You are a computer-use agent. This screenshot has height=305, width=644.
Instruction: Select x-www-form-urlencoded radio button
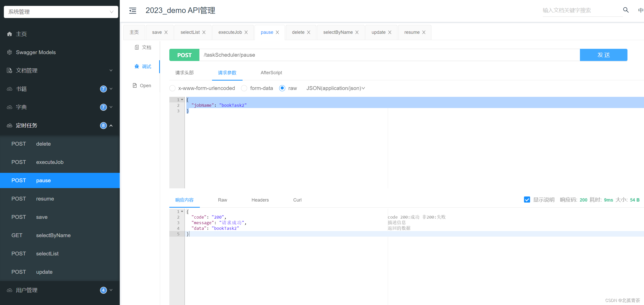pos(172,88)
